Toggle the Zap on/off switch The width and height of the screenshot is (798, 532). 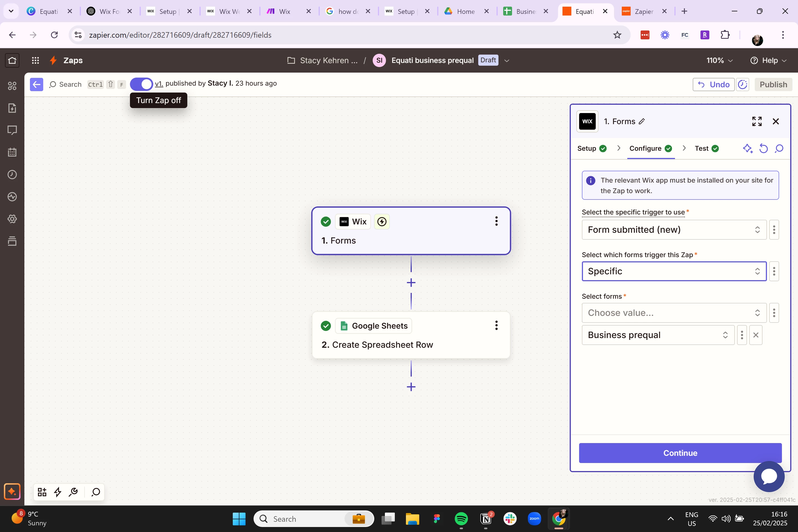(142, 84)
